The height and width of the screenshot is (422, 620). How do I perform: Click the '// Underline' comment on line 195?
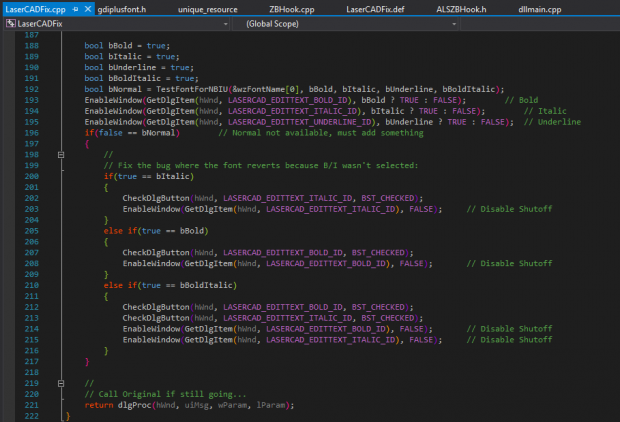[x=552, y=122]
